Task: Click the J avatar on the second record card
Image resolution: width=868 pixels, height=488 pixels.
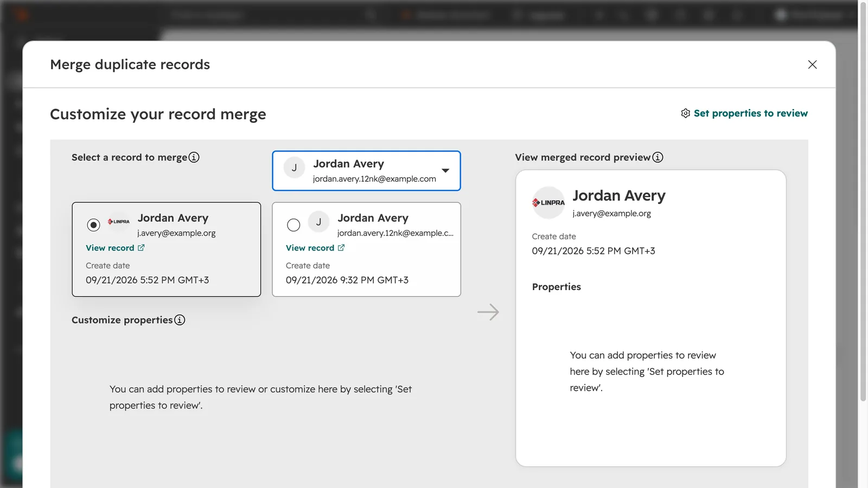Action: coord(318,222)
